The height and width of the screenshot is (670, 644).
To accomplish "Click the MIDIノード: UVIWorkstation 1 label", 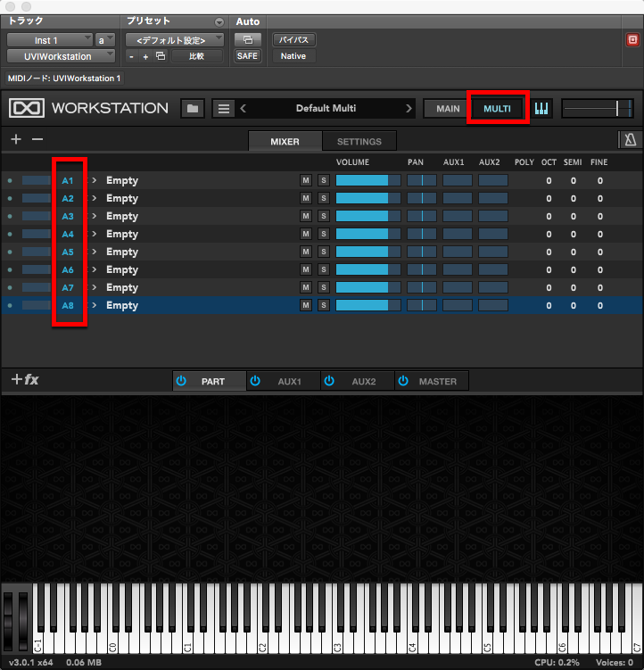I will [x=64, y=79].
